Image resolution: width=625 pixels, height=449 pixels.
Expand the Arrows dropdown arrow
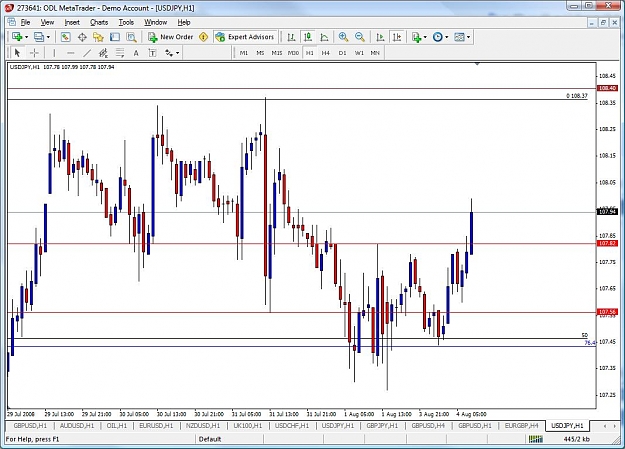pos(177,53)
